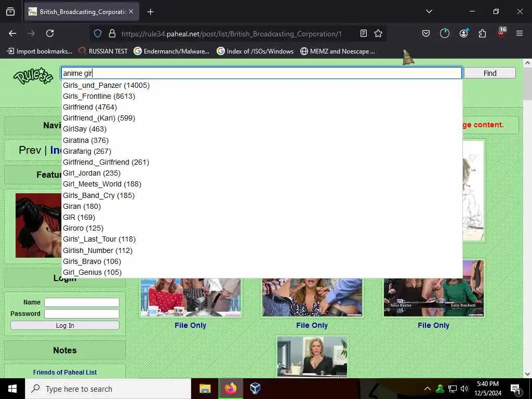Click the login Name field
This screenshot has width=532, height=399.
(x=82, y=302)
